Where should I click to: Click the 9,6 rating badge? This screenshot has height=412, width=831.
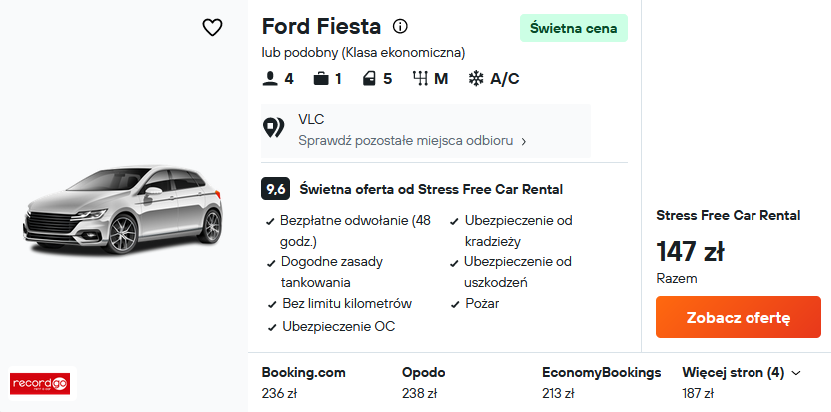click(x=275, y=189)
